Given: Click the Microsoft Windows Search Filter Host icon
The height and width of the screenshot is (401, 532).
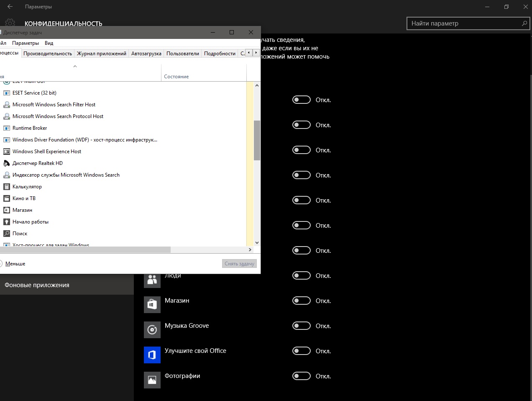Looking at the screenshot, I should [x=7, y=105].
